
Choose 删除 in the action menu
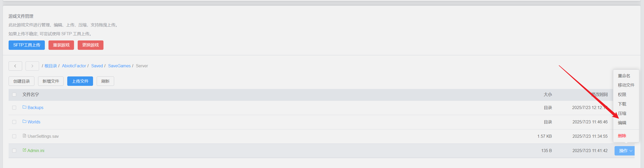(x=622, y=136)
